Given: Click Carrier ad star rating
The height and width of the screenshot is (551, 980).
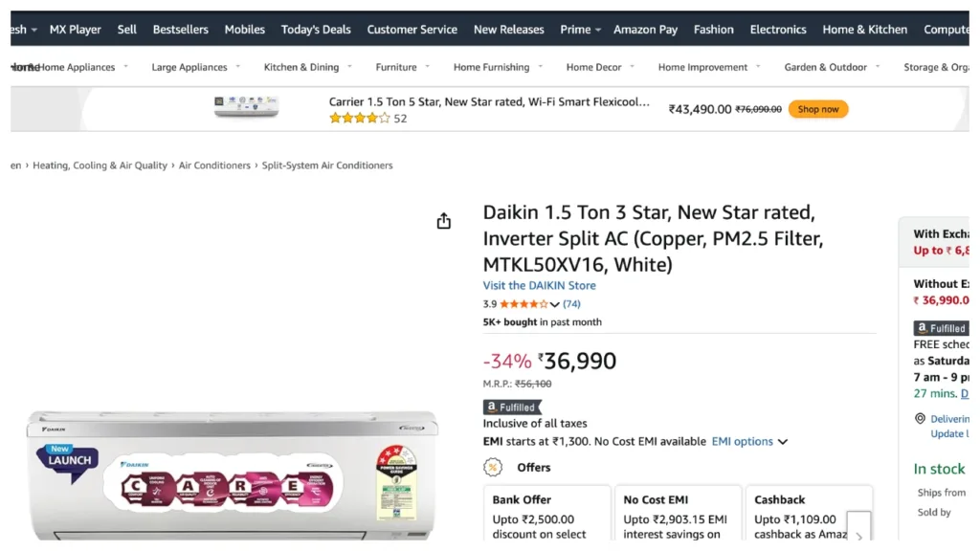Looking at the screenshot, I should pos(359,119).
